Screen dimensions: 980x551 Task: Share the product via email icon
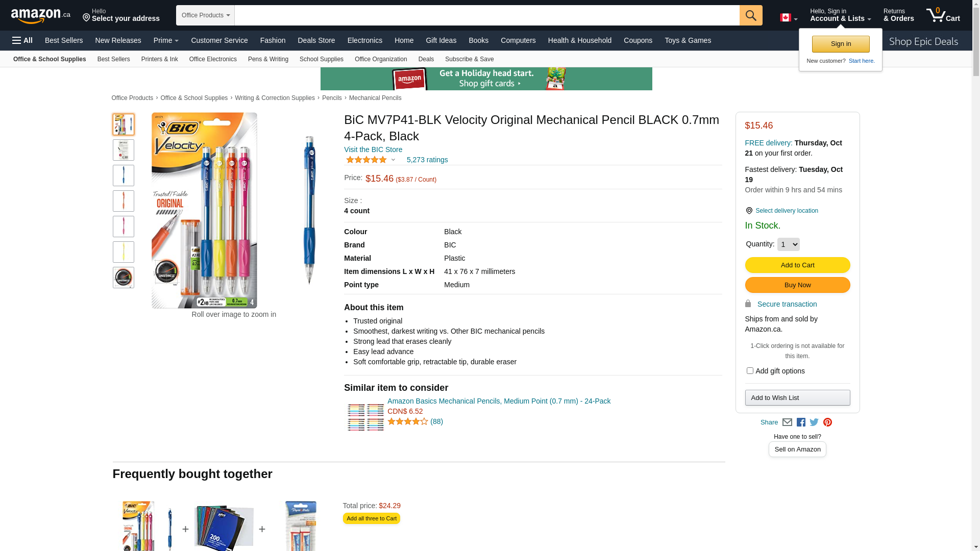787,422
